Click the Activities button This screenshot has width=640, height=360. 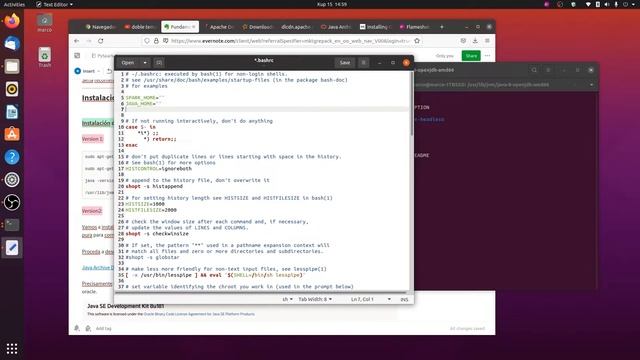tap(14, 4)
